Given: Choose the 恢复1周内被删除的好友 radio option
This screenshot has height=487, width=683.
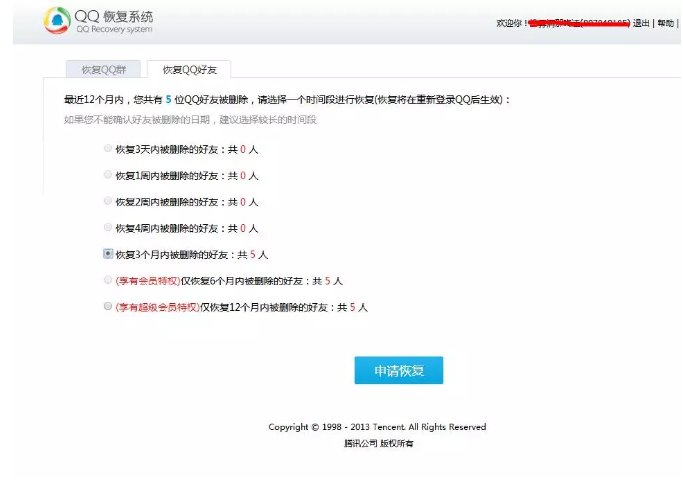Looking at the screenshot, I should point(108,175).
